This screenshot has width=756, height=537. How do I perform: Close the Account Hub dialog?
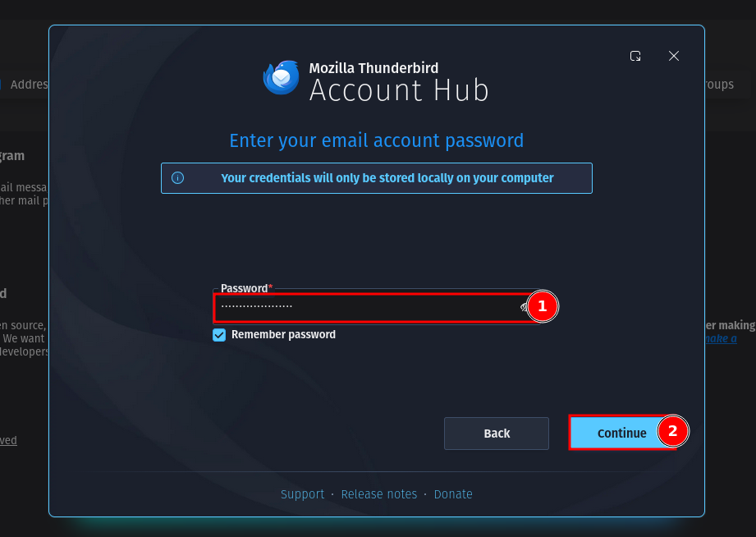(x=674, y=56)
